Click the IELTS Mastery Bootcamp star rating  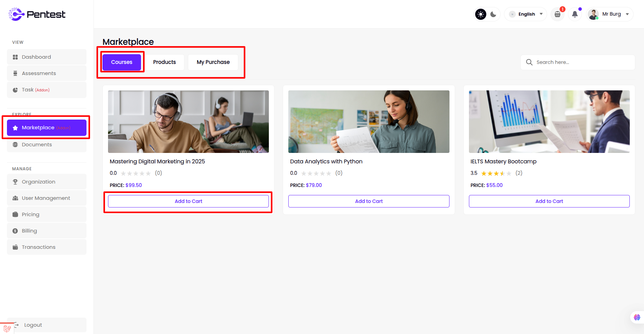[x=496, y=173]
